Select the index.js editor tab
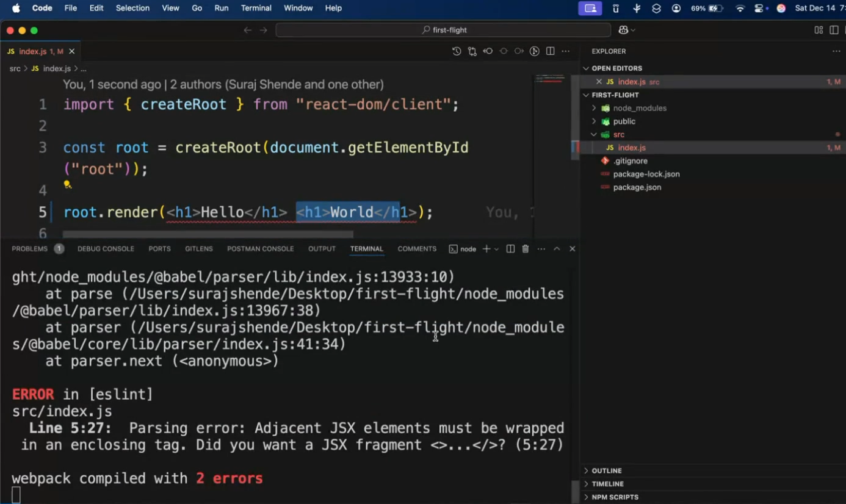This screenshot has width=846, height=504. (x=40, y=51)
